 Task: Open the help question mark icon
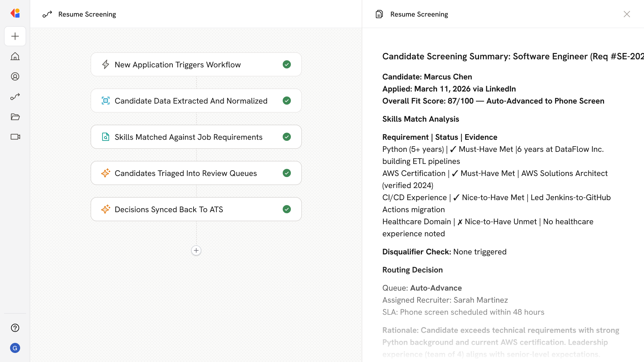pos(15,328)
